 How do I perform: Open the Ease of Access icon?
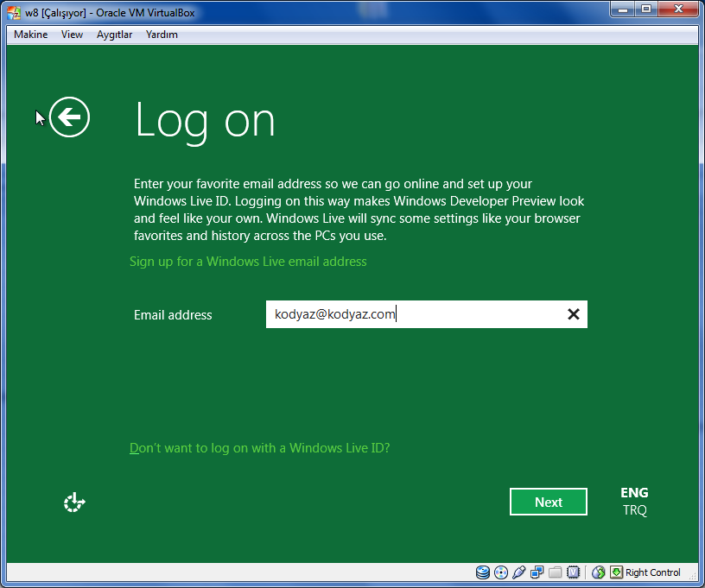[x=74, y=503]
